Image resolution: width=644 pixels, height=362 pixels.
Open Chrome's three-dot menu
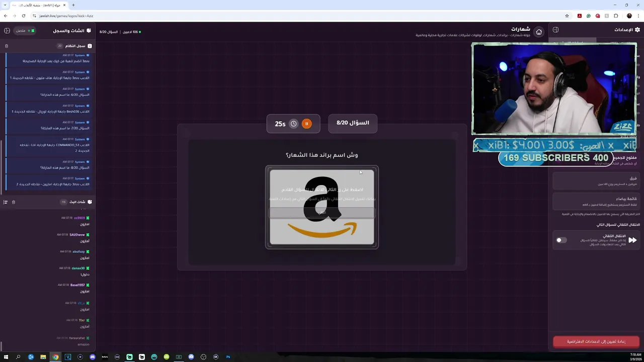638,16
